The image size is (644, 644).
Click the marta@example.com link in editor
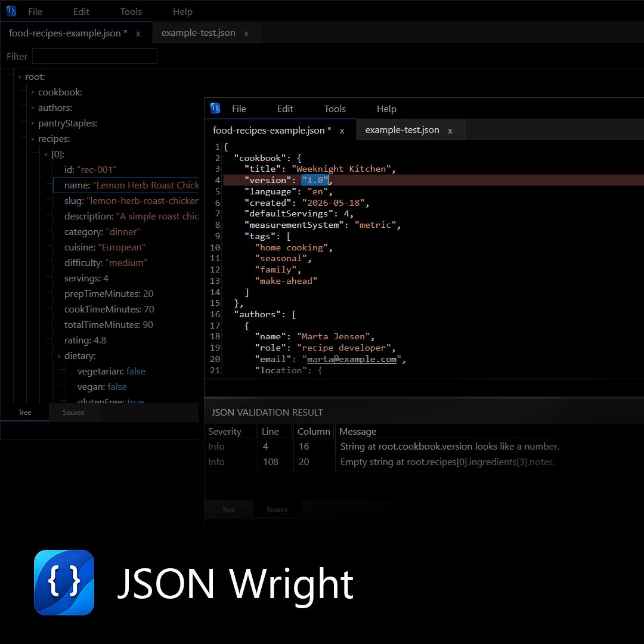352,359
